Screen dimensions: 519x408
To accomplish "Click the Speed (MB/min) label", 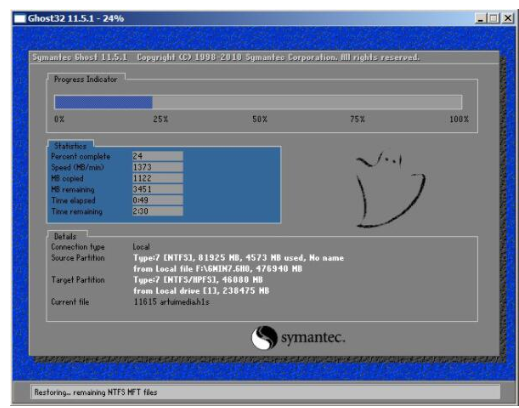I will click(x=78, y=167).
